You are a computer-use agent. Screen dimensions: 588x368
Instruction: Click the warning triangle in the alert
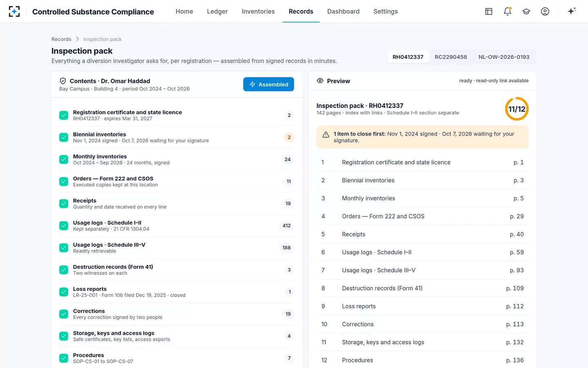click(x=326, y=135)
